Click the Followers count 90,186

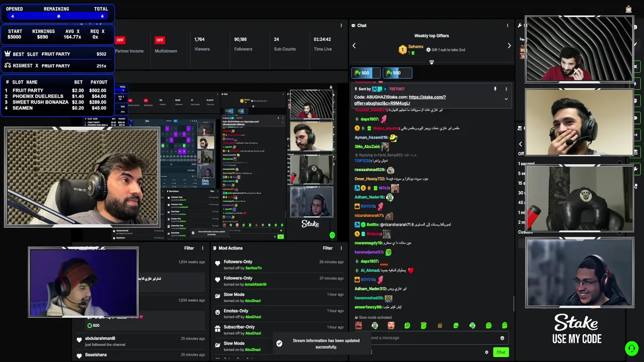240,39
